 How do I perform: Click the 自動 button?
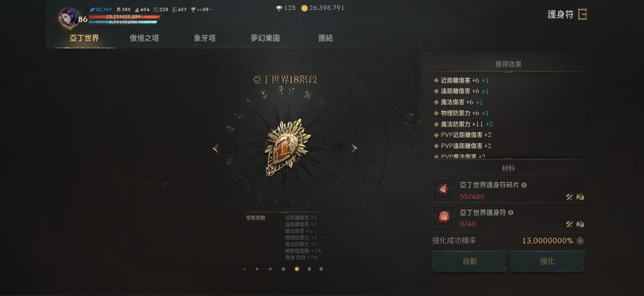[469, 261]
